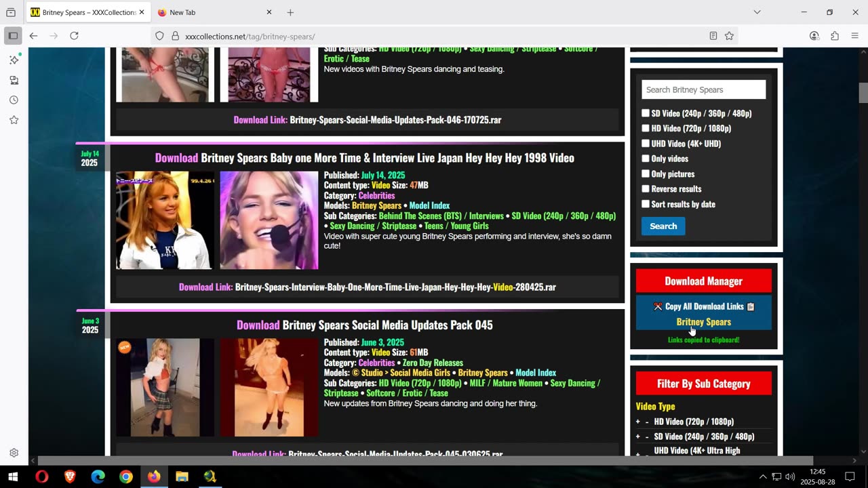Open the tracking protection shield
The image size is (868, 488).
pyautogui.click(x=160, y=36)
